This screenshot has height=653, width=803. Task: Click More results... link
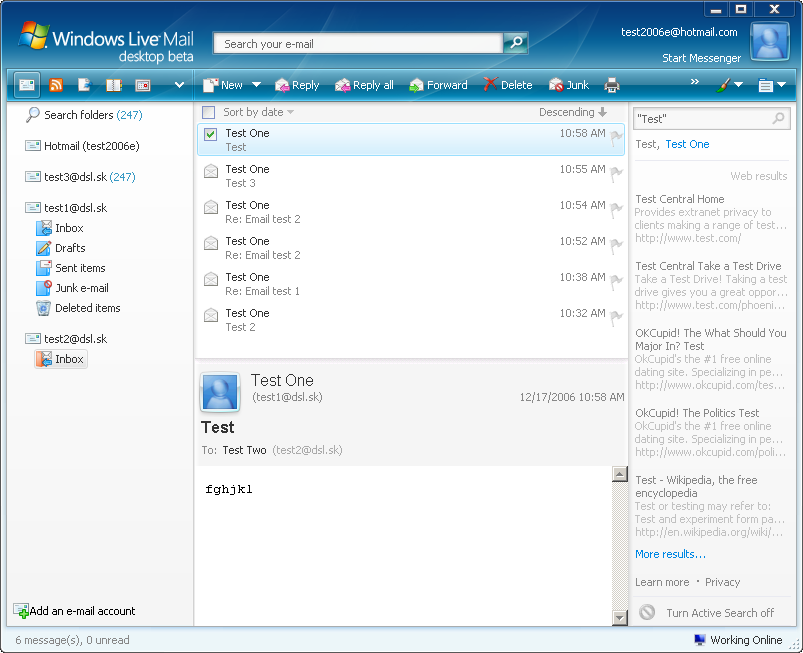click(x=670, y=554)
